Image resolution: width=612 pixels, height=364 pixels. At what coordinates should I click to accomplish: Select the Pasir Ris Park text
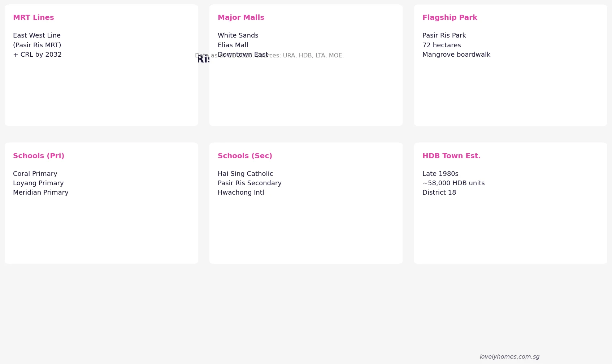(444, 35)
